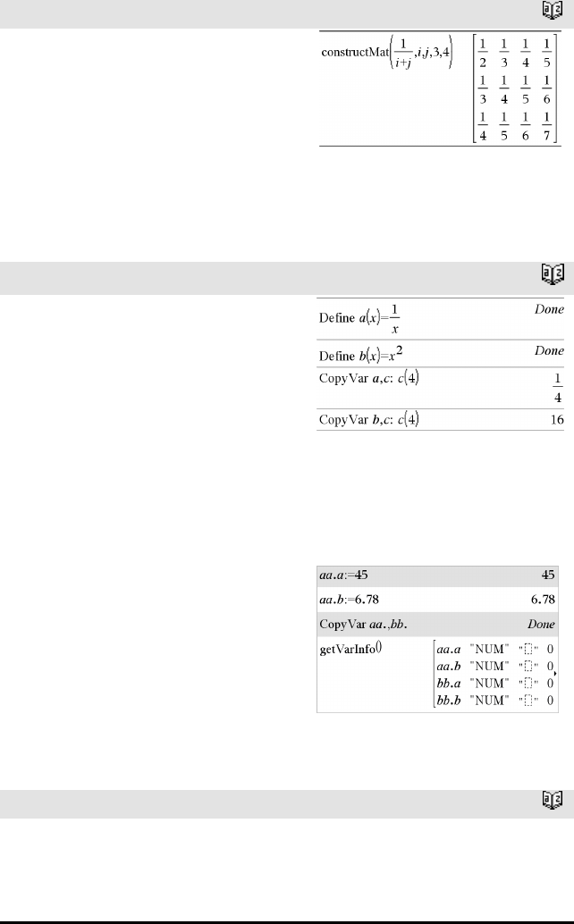The width and height of the screenshot is (574, 924).
Task: Expand getVarInfo matrix with the right arrow
Action: (x=555, y=672)
